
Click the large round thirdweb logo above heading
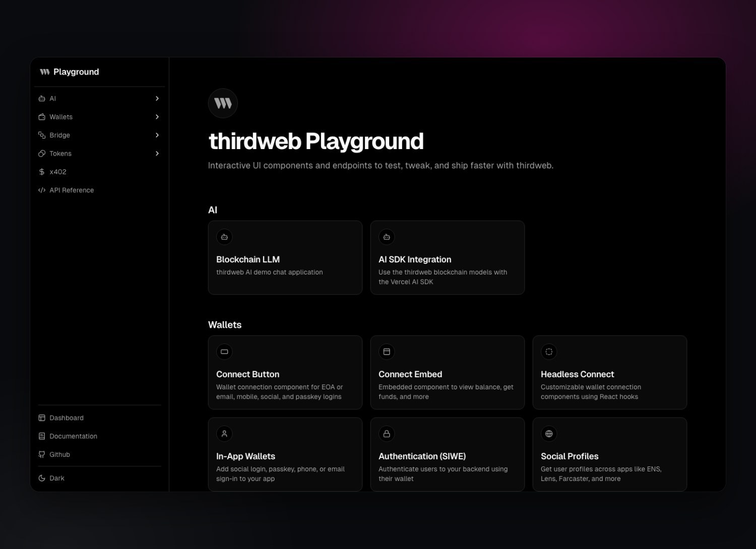click(x=223, y=103)
